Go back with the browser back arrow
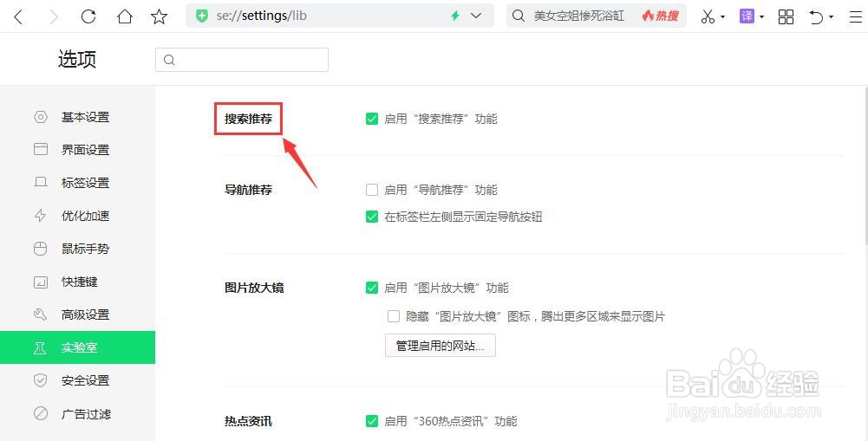Screen dimensions: 868x441 pyautogui.click(x=18, y=16)
